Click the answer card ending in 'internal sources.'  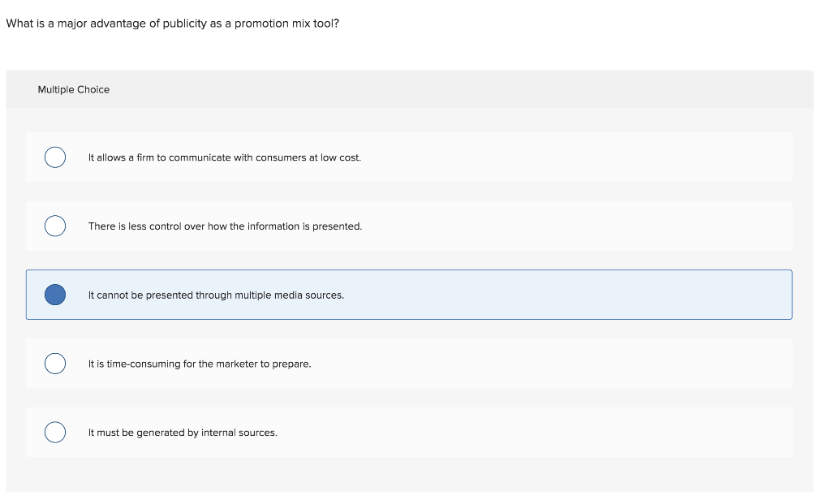click(568, 433)
